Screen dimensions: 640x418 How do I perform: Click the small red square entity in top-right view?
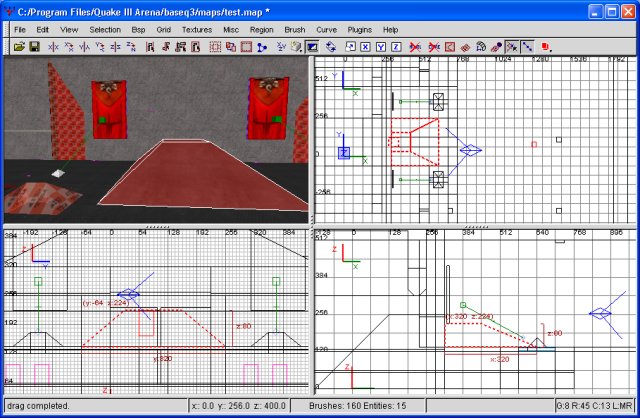pos(534,145)
